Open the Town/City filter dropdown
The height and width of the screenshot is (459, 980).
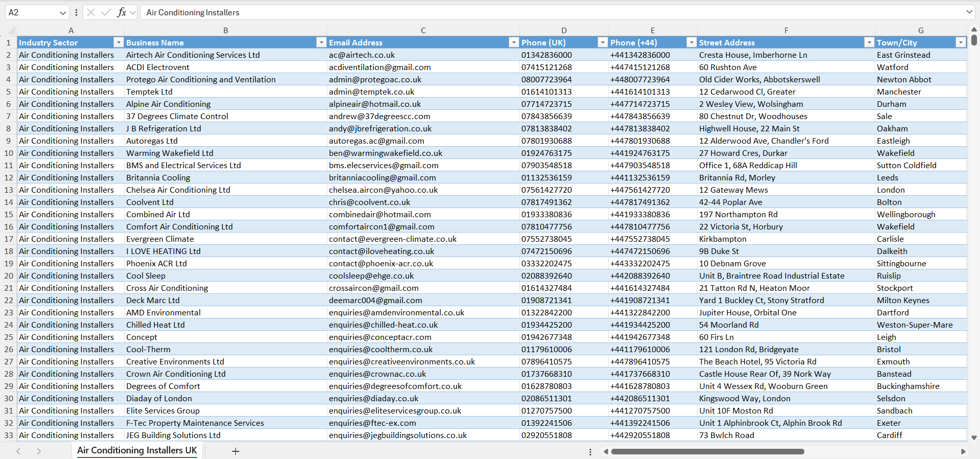tap(961, 42)
